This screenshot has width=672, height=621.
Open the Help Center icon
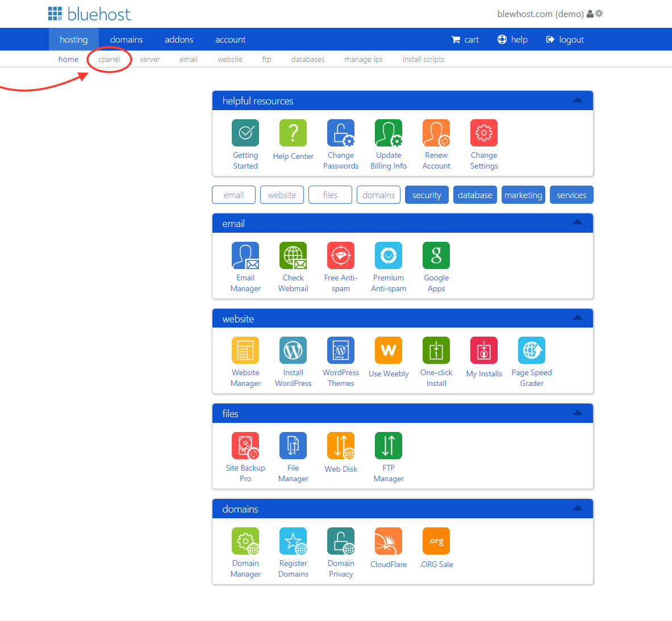293,133
